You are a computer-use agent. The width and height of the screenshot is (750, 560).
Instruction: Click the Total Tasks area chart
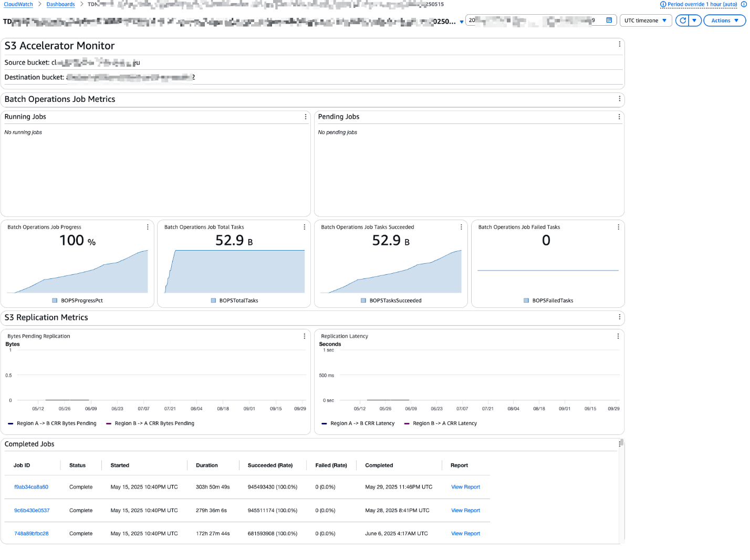[234, 272]
